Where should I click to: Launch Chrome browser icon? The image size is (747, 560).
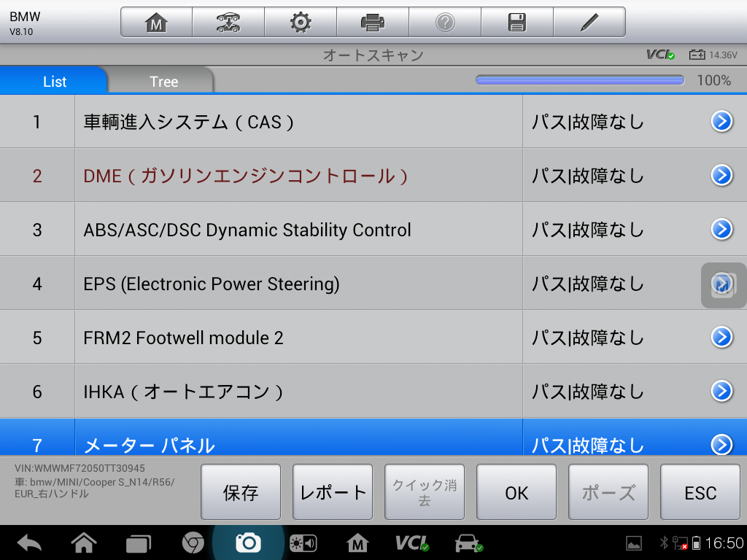point(193,542)
